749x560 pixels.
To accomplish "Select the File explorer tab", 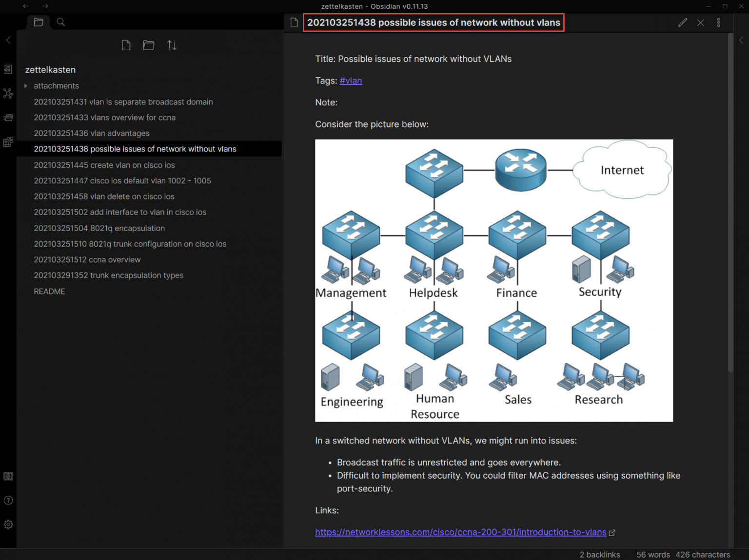I will pyautogui.click(x=39, y=22).
